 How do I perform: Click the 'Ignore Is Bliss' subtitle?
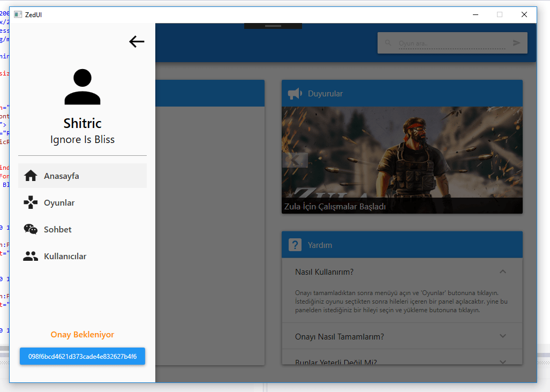point(82,140)
